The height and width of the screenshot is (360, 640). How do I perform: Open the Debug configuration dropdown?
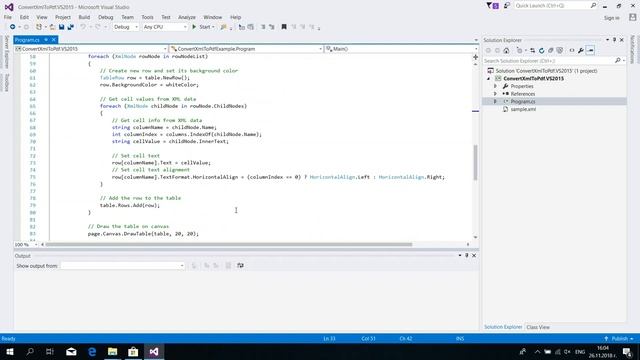click(126, 27)
